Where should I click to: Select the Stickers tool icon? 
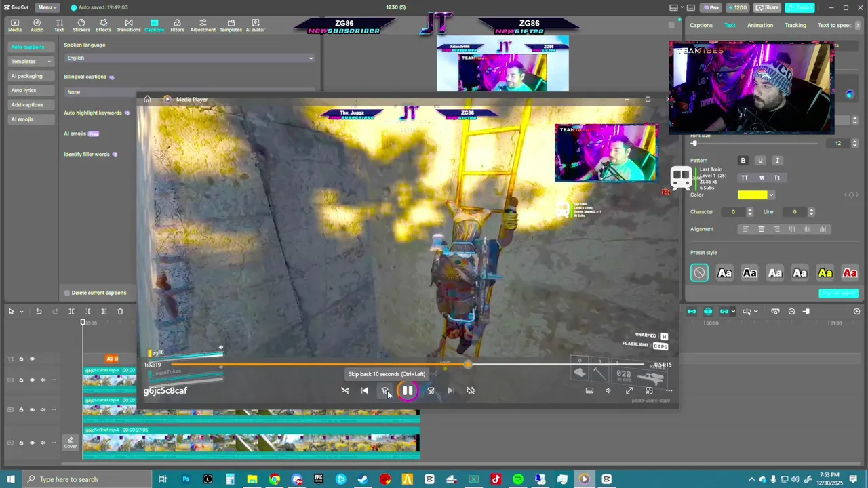[x=81, y=26]
